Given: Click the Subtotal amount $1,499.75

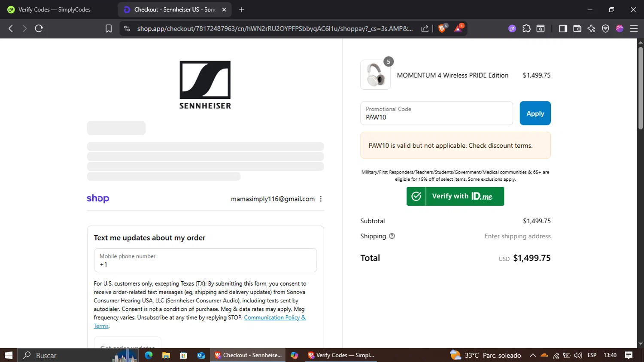Looking at the screenshot, I should click(537, 221).
